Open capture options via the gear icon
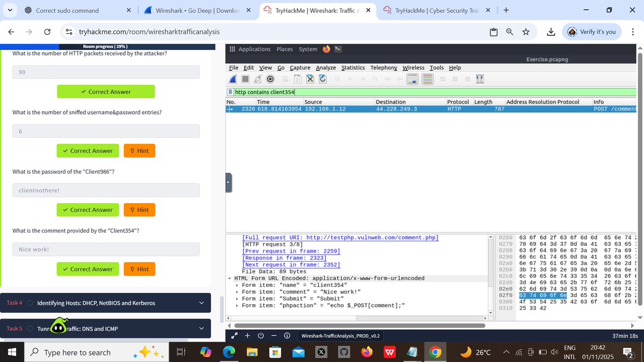This screenshot has width=644, height=362. 270,79
